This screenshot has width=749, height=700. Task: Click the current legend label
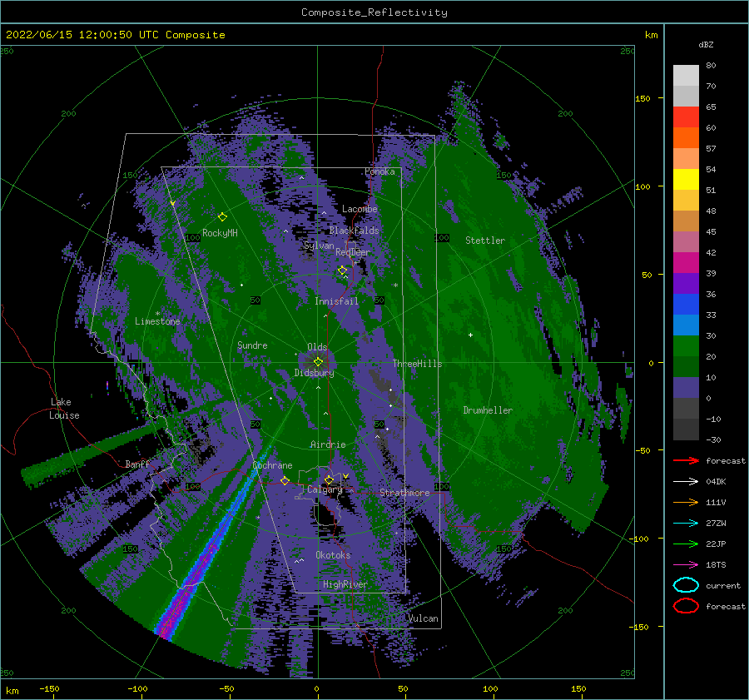tap(723, 585)
